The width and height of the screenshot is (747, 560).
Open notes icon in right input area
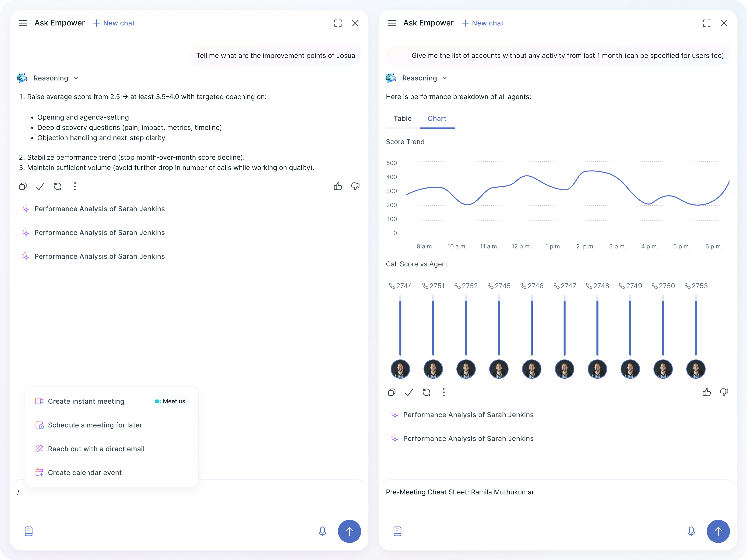pyautogui.click(x=397, y=531)
